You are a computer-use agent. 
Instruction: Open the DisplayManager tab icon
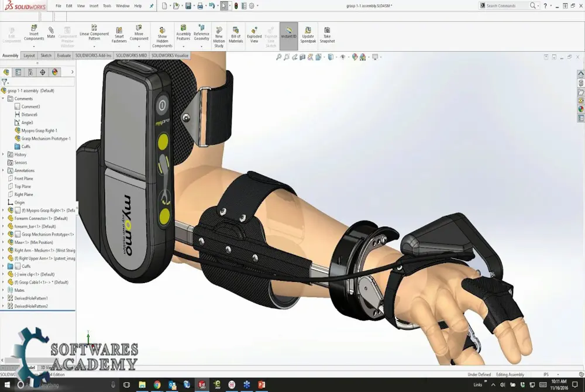[x=55, y=72]
